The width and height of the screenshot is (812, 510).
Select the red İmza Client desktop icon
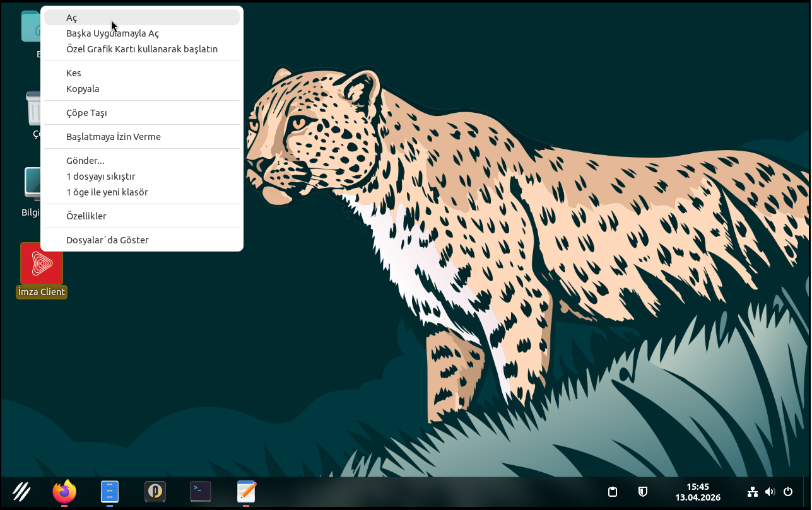coord(42,264)
